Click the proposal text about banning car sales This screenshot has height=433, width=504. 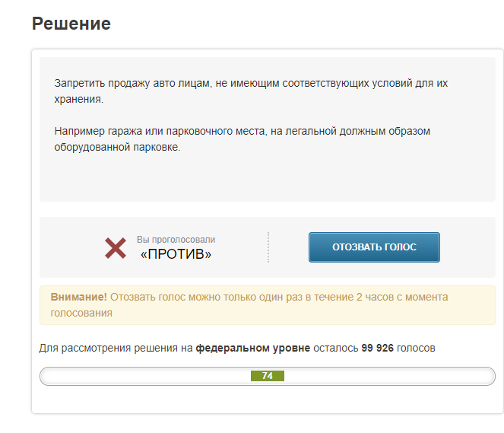click(251, 91)
